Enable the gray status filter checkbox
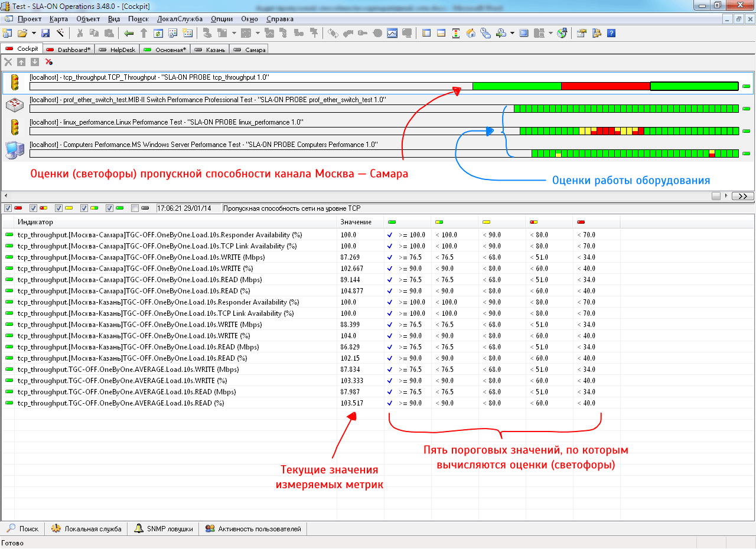This screenshot has height=549, width=756. pyautogui.click(x=135, y=208)
